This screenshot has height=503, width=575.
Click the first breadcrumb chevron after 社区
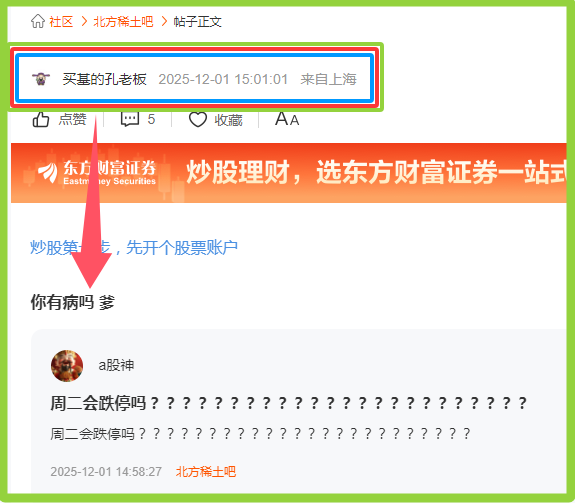[84, 22]
